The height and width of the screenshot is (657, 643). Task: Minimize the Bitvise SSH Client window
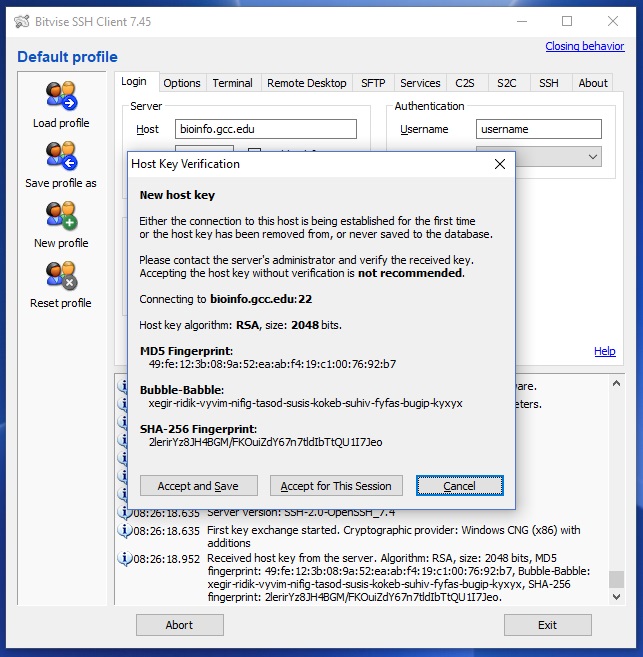(x=522, y=21)
